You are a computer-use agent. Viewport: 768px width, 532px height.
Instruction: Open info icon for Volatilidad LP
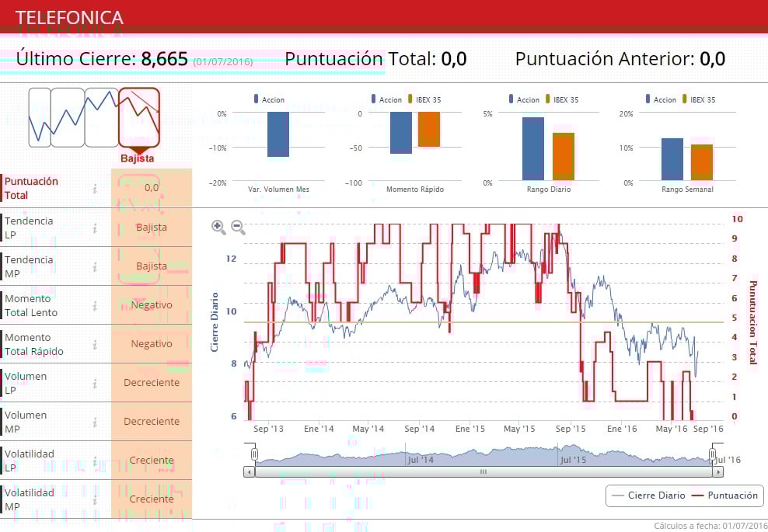pyautogui.click(x=95, y=461)
